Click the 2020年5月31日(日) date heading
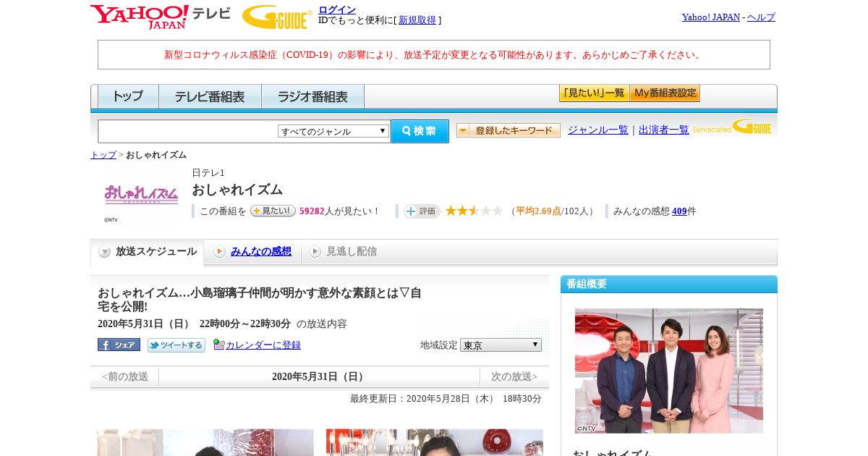This screenshot has width=868, height=456. pos(319,376)
